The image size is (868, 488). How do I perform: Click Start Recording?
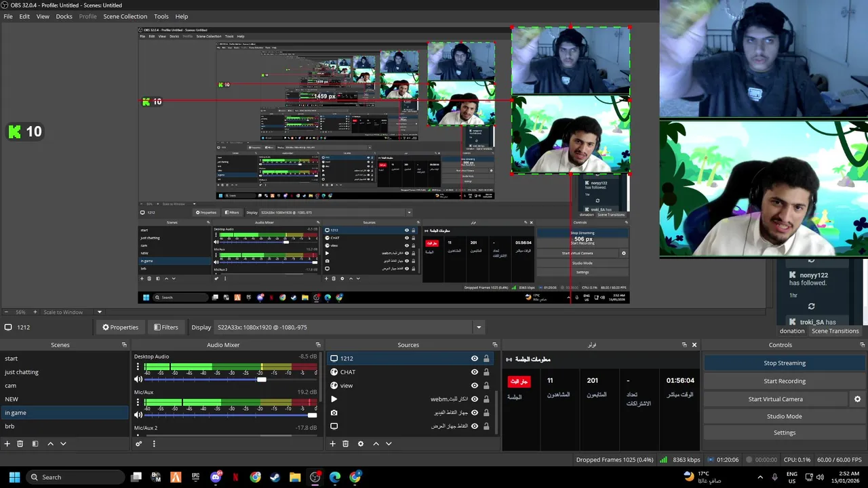pyautogui.click(x=784, y=381)
